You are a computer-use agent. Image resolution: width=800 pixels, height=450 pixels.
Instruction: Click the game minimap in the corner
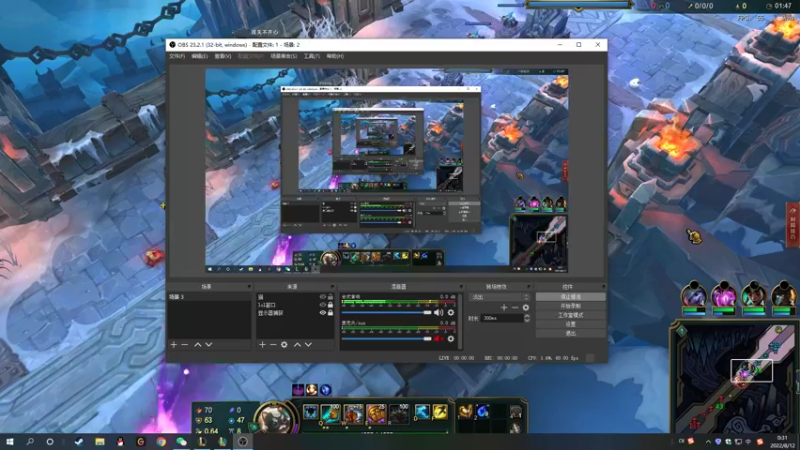tap(734, 378)
